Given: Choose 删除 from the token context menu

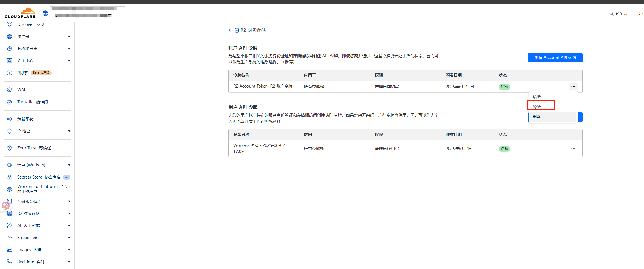Looking at the screenshot, I should point(537,117).
